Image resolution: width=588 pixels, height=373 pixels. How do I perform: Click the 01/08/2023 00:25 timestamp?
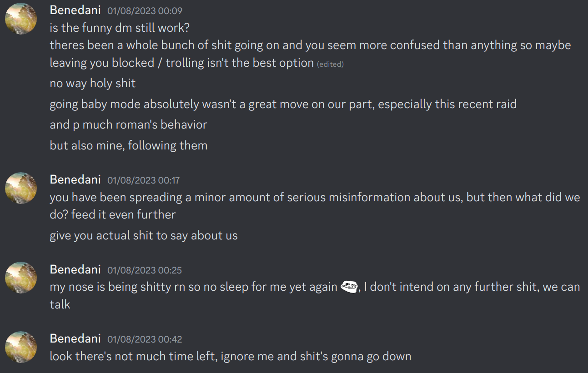point(145,270)
